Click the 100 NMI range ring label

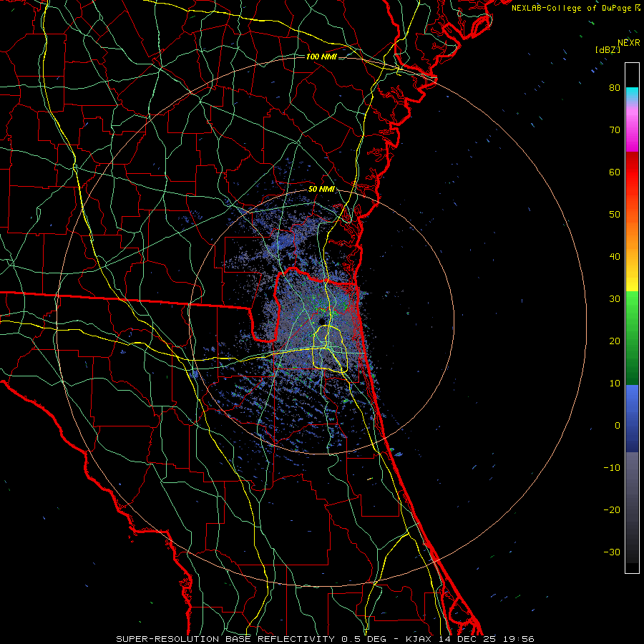(x=321, y=57)
